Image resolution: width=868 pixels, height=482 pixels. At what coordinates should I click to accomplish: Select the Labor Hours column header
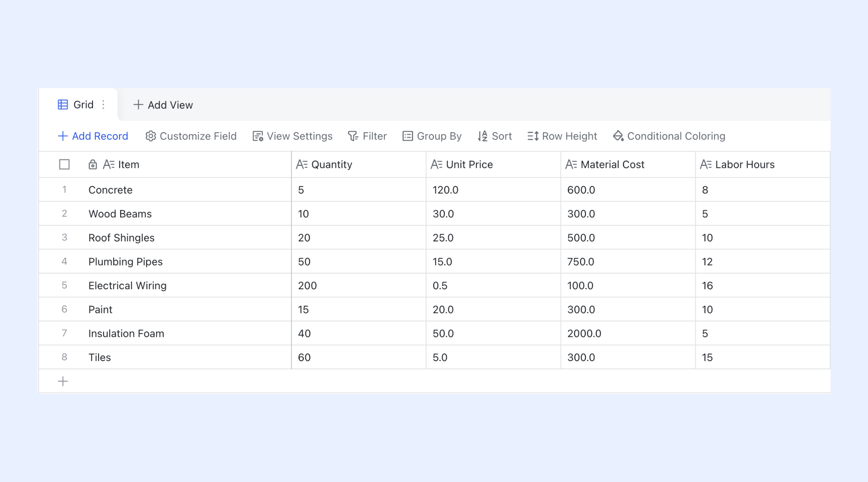[x=745, y=165]
